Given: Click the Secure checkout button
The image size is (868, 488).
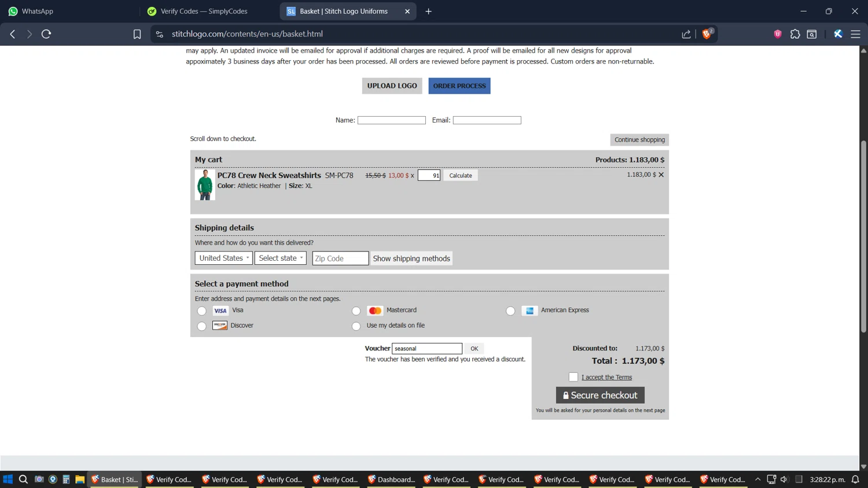Looking at the screenshot, I should click(x=600, y=395).
